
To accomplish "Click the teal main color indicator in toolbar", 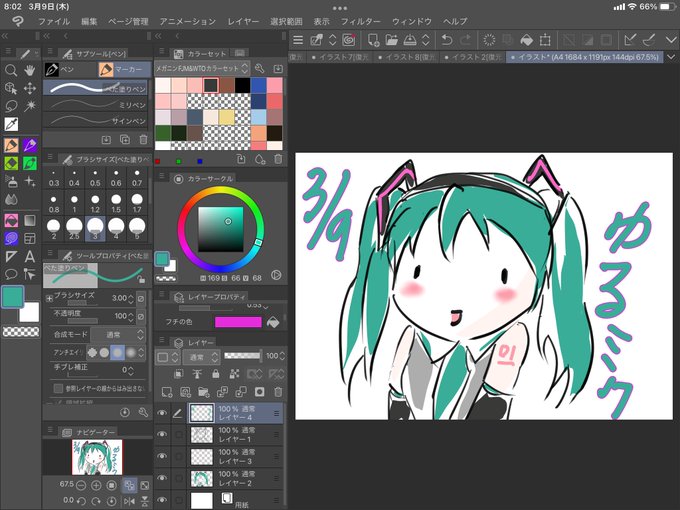I will (x=13, y=298).
